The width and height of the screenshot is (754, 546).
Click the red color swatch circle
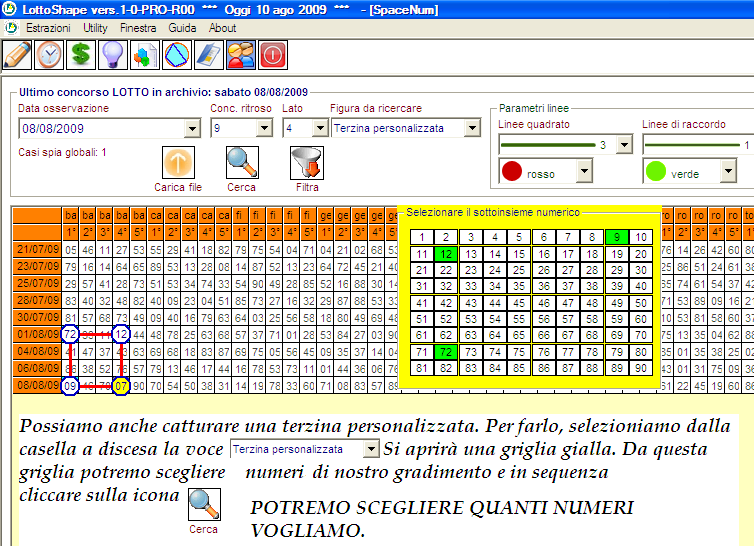tap(512, 171)
